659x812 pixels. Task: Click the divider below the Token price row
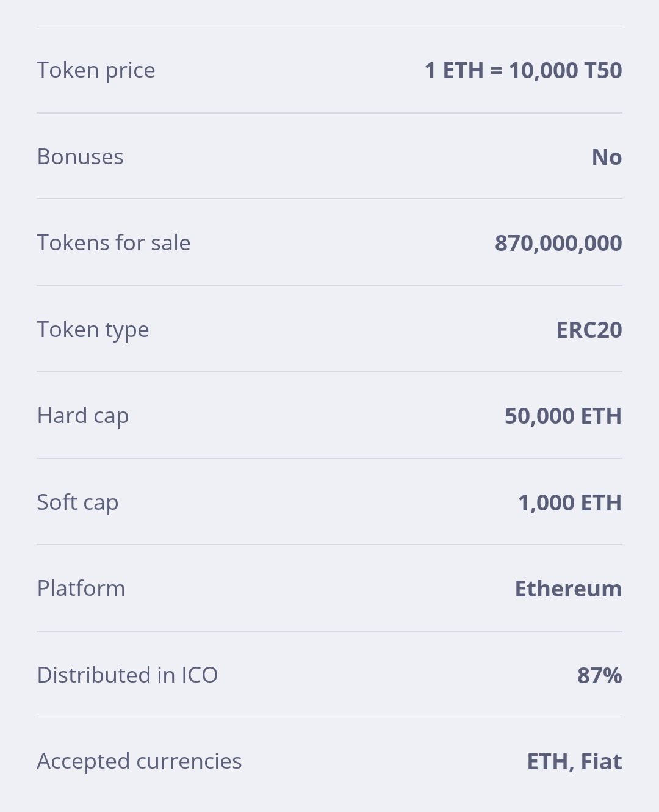[x=329, y=113]
